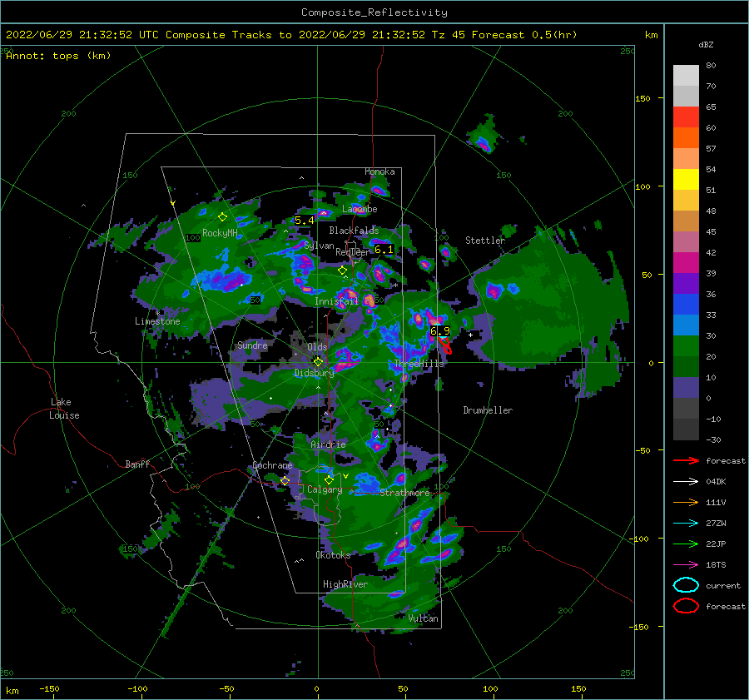Click the yellow diamond radar marker at Olds

pyautogui.click(x=318, y=362)
